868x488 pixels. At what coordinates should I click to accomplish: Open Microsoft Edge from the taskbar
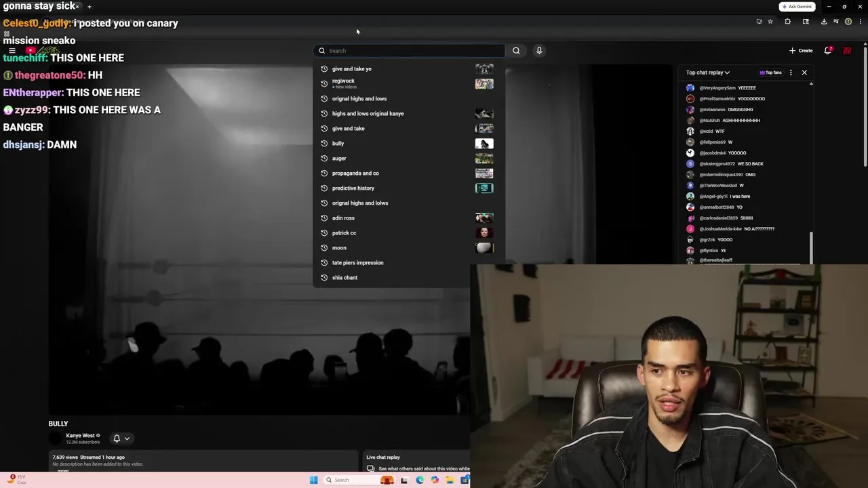pos(420,480)
